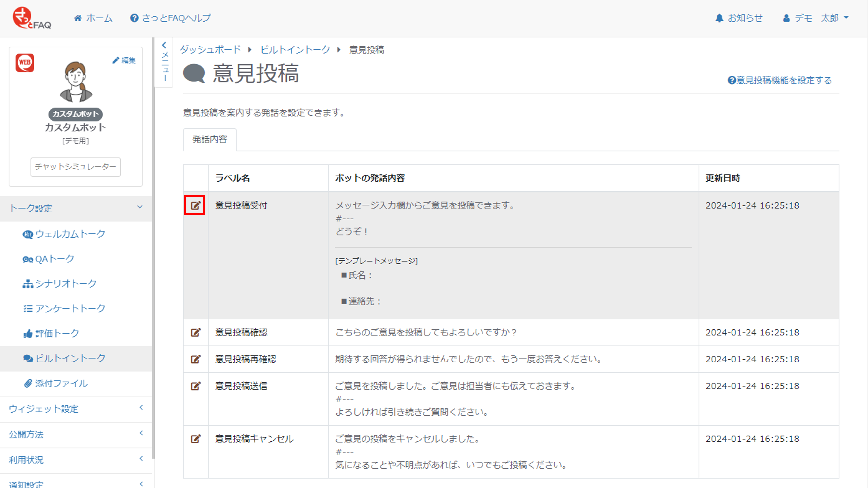This screenshot has height=488, width=868.
Task: Open ウェルカムトーク menu item
Action: tap(64, 234)
